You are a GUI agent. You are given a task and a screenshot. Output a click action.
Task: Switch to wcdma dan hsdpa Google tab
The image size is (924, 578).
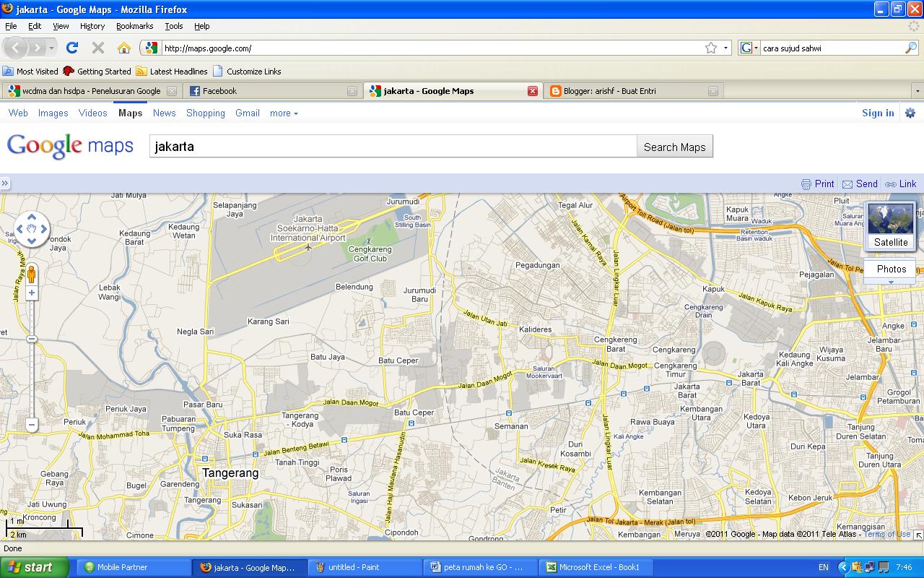(92, 91)
